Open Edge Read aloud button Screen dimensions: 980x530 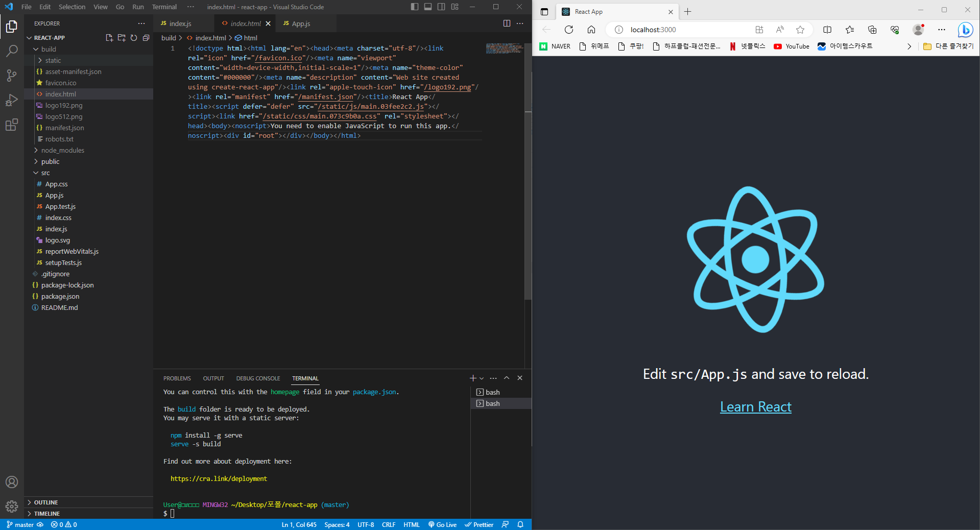click(780, 30)
